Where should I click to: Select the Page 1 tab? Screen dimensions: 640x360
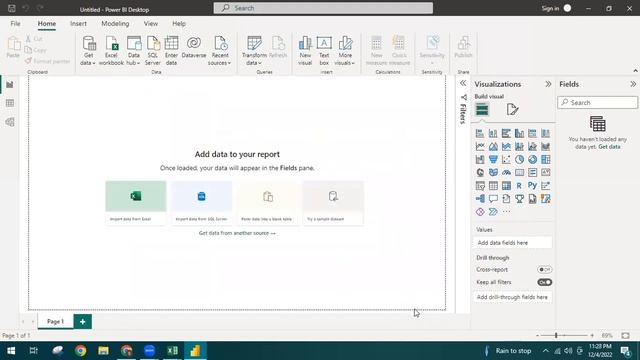point(56,322)
